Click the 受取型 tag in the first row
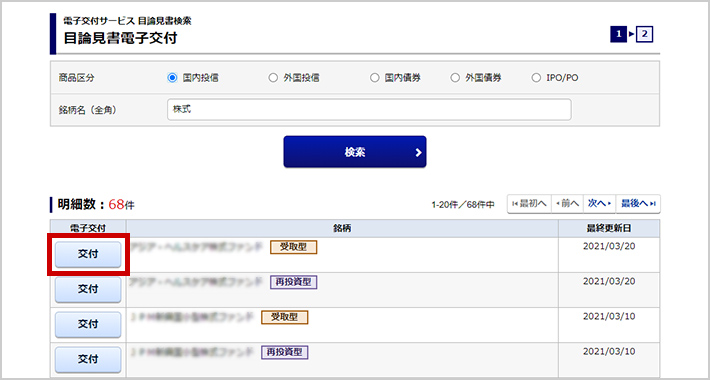Screen dimensions: 710x380 [293, 247]
